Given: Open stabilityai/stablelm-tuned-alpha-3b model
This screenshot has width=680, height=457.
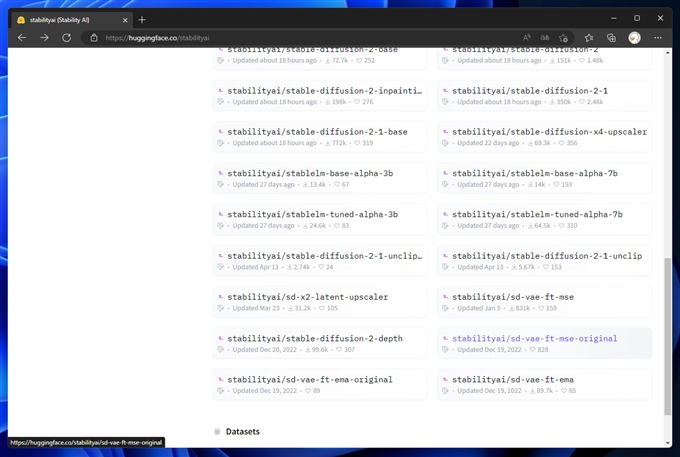Looking at the screenshot, I should [320, 219].
